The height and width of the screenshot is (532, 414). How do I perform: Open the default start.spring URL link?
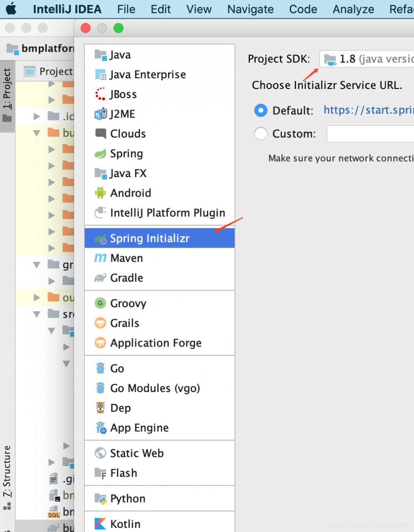[369, 110]
